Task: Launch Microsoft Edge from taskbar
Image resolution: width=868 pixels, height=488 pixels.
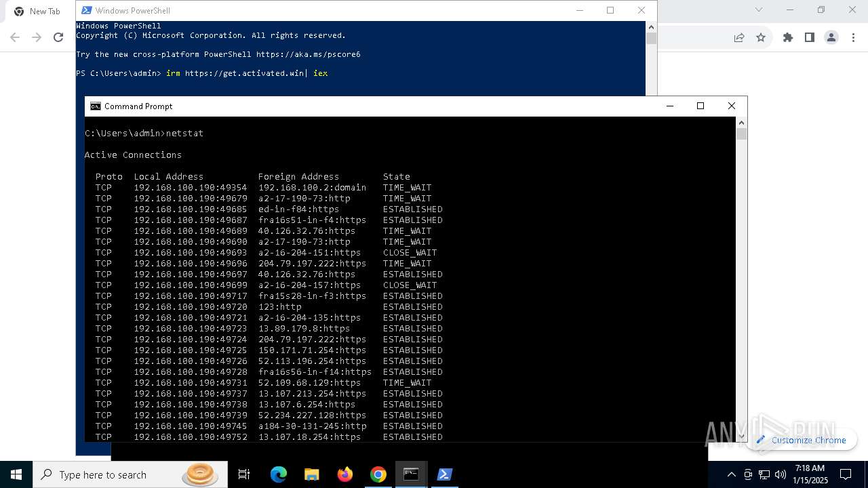Action: coord(279,474)
